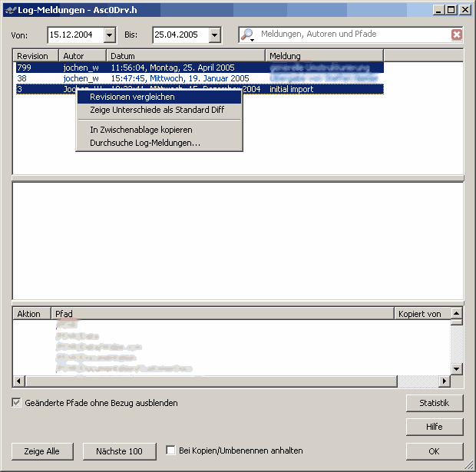Focus the 'Meldungen, Autoren und Pfade' search field

click(x=352, y=35)
